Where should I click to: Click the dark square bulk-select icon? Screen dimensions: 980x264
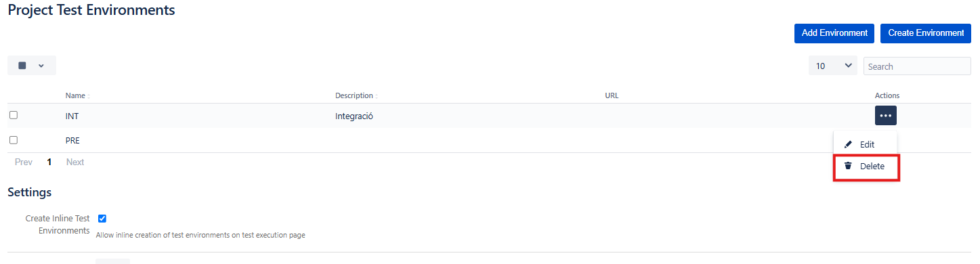[x=22, y=66]
